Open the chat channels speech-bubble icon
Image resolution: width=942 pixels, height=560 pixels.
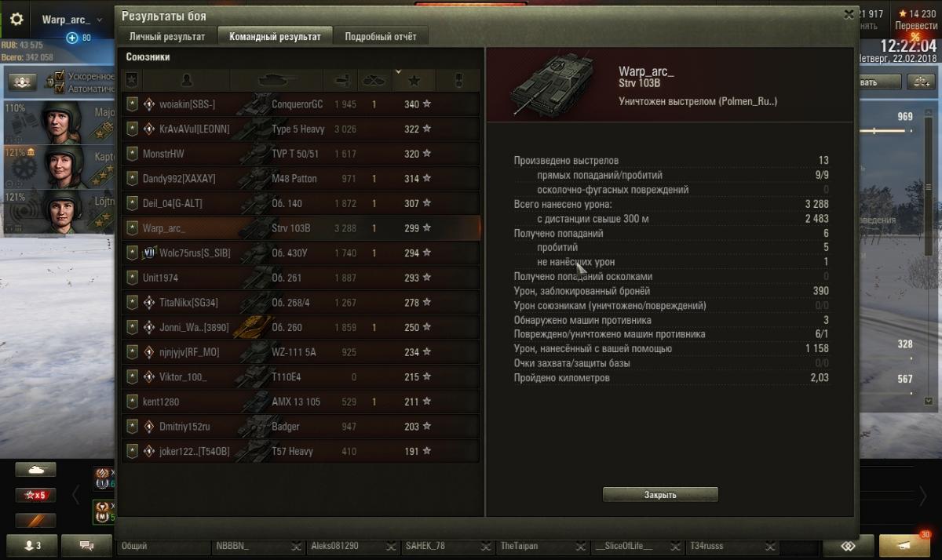(x=86, y=545)
